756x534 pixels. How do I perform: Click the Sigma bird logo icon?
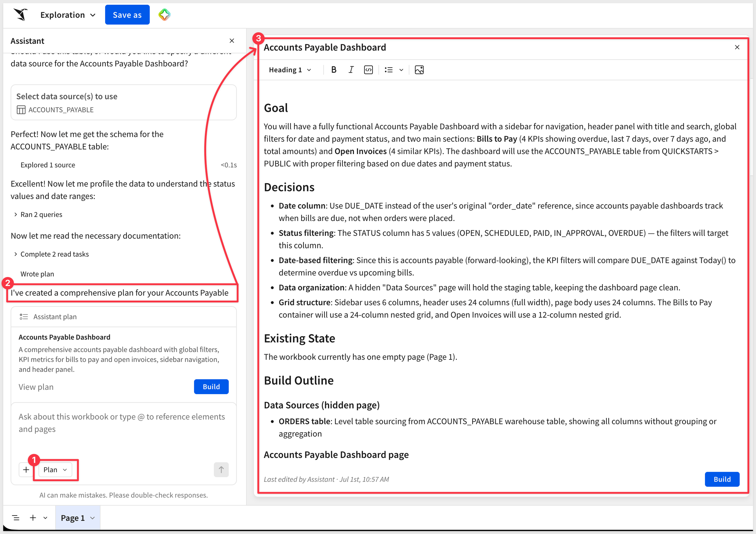coord(21,15)
